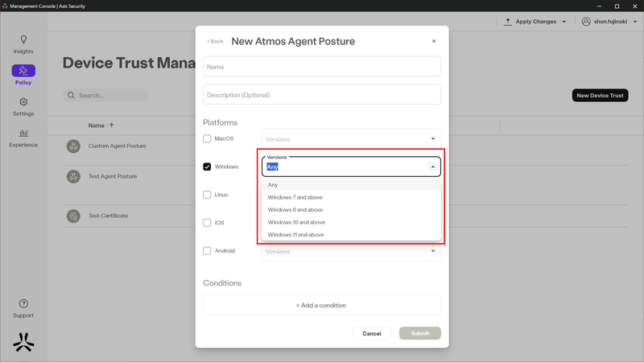Click the Custom Agent Posture row icon

click(73, 146)
